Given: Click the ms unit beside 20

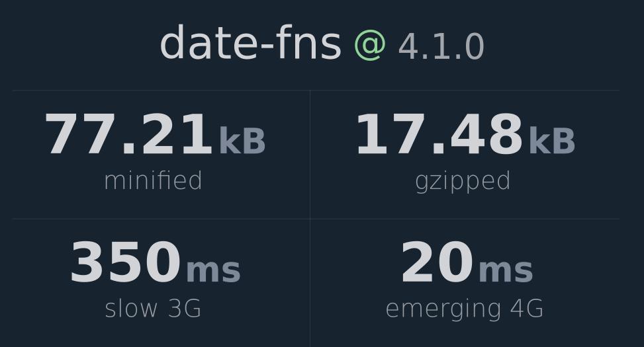Looking at the screenshot, I should [506, 271].
